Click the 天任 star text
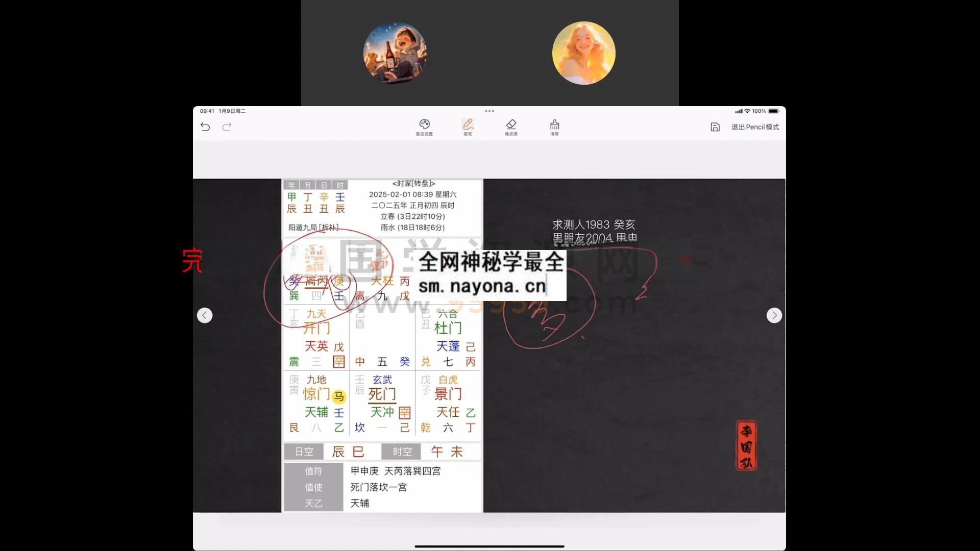The image size is (980, 551). click(x=448, y=412)
